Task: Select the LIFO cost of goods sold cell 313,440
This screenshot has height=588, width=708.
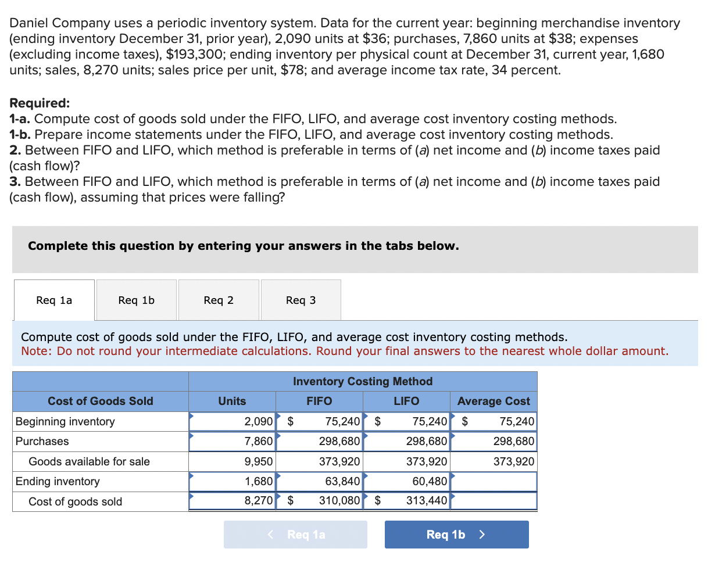Action: [407, 500]
